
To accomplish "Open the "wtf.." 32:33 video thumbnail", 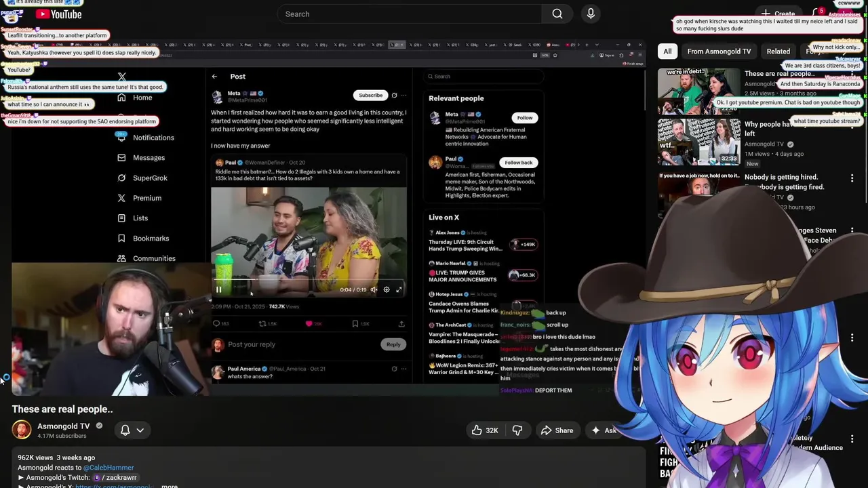I will (698, 141).
